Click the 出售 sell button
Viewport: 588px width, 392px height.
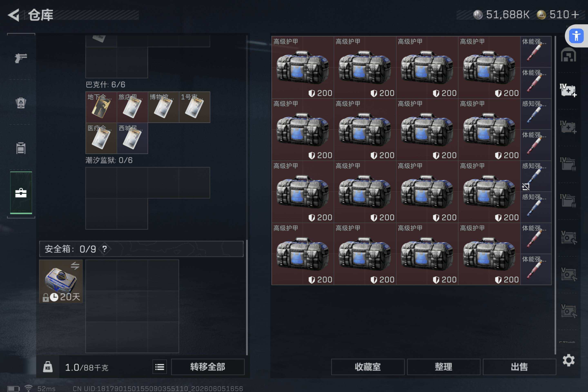519,367
